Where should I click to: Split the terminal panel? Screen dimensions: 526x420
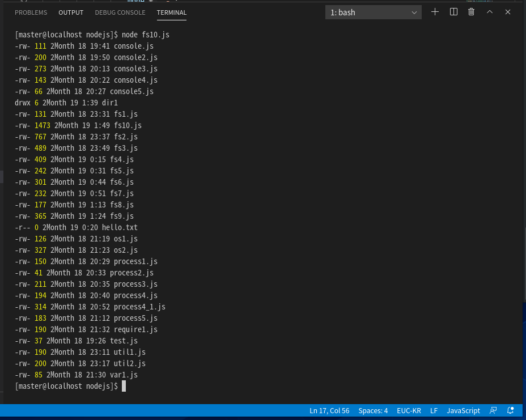click(453, 12)
